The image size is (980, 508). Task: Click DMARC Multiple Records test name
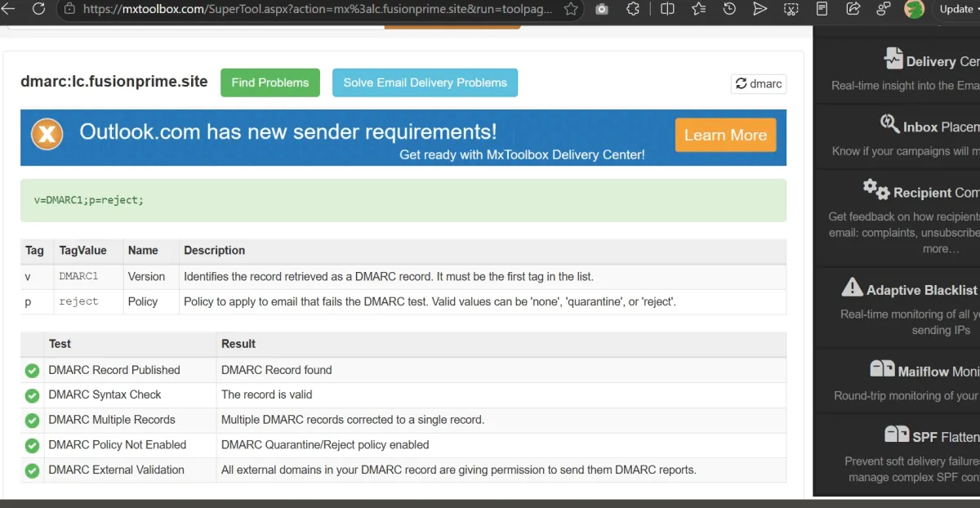(112, 420)
